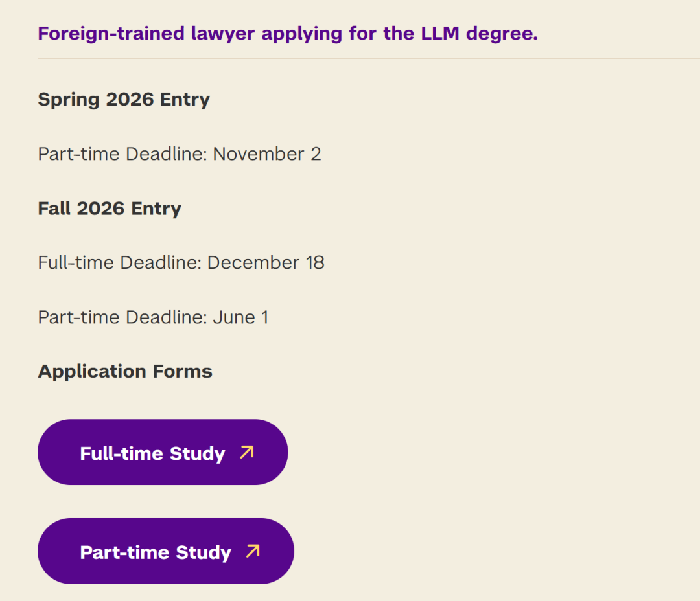Click 2026 in the Fall Entry heading
700x601 pixels.
click(101, 209)
